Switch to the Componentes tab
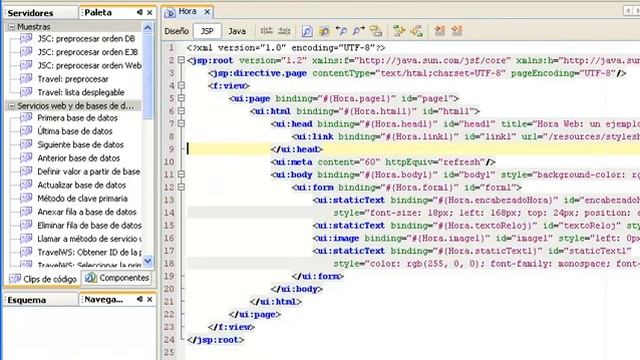The image size is (640, 360). [x=117, y=278]
